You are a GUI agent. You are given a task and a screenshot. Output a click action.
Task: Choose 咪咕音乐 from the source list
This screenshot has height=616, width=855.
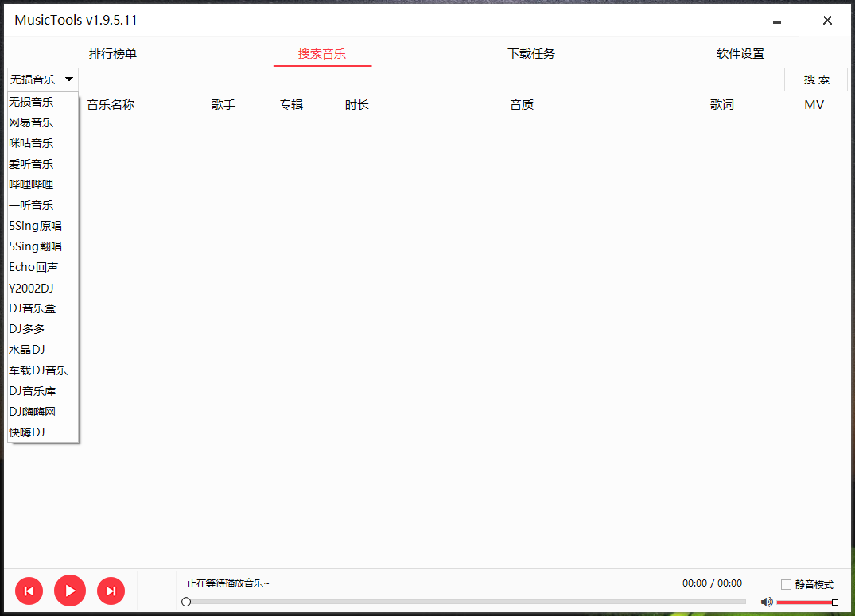tap(43, 143)
